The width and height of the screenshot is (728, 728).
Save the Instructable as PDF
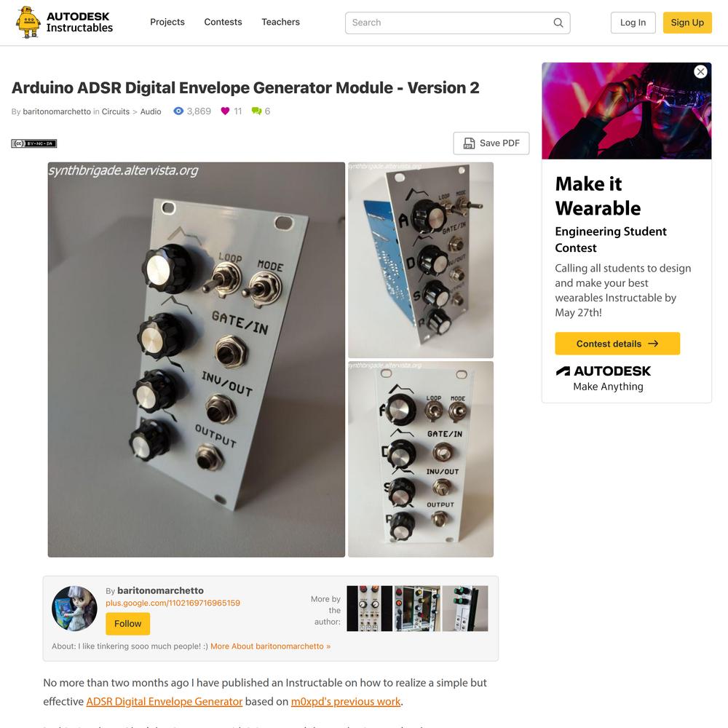[x=491, y=143]
